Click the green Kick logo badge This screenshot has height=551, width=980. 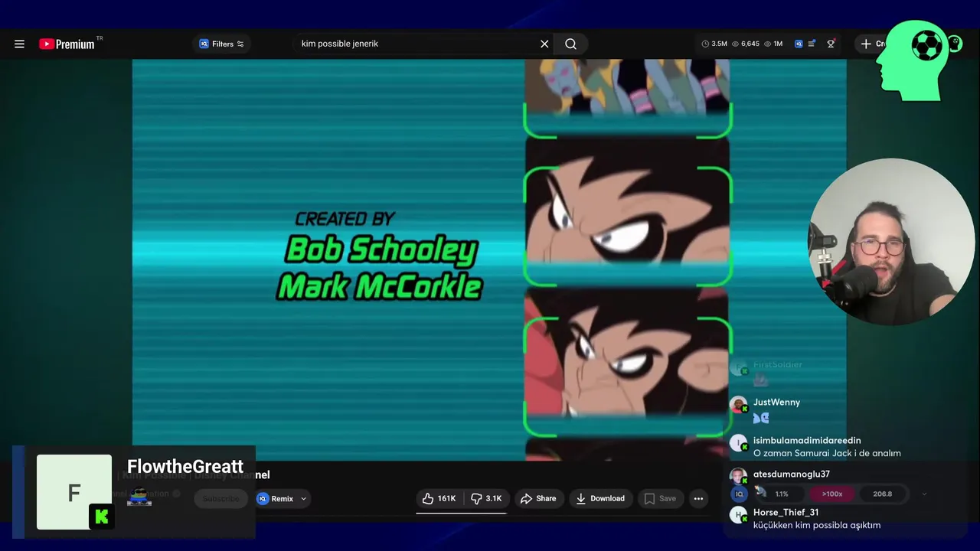coord(102,517)
